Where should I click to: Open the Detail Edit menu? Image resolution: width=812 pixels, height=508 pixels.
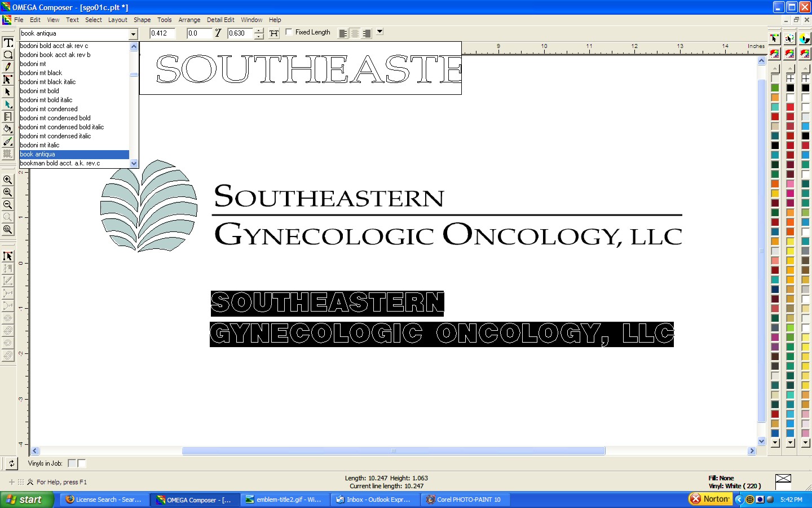[220, 20]
